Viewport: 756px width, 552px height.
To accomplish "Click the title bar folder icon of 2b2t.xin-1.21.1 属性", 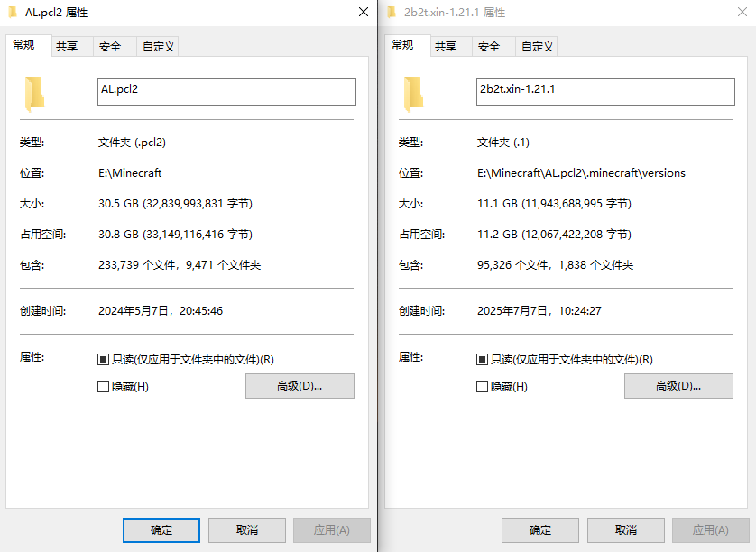I will [392, 13].
